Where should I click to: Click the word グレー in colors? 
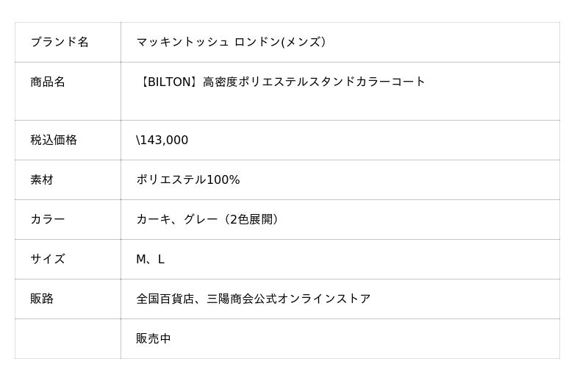point(200,219)
